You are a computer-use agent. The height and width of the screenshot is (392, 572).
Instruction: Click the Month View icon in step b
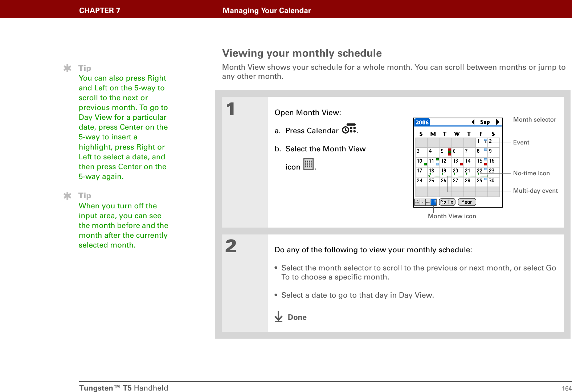coord(309,164)
